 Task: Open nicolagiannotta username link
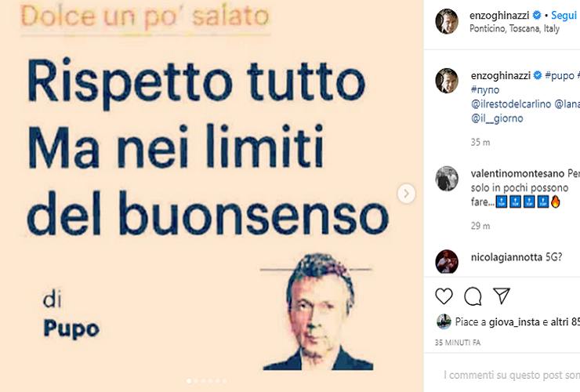pos(506,257)
